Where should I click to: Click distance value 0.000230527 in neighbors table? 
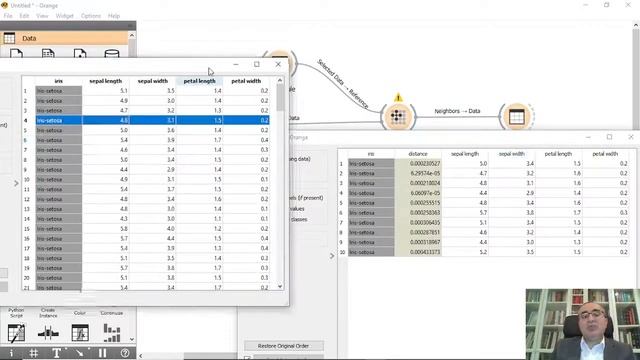click(x=418, y=163)
